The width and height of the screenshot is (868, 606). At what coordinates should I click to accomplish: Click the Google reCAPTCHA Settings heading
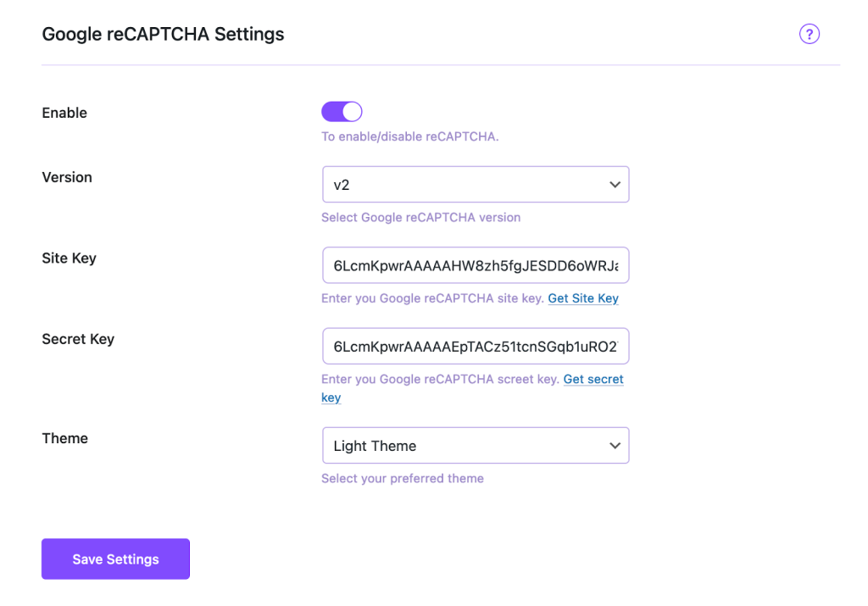(163, 35)
